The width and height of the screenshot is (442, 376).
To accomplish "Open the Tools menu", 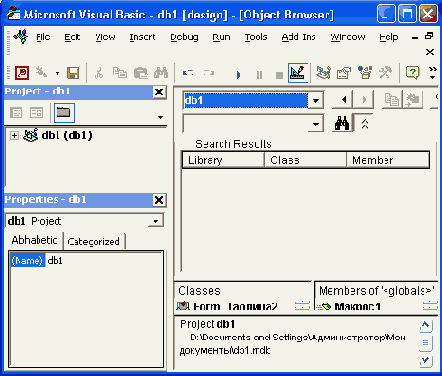I will tap(256, 37).
